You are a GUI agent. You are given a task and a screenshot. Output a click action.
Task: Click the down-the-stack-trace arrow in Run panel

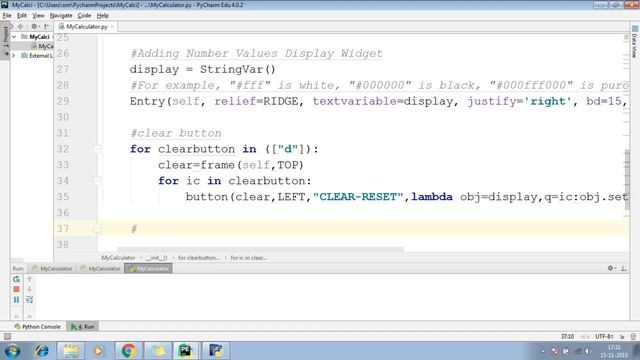coord(29,289)
